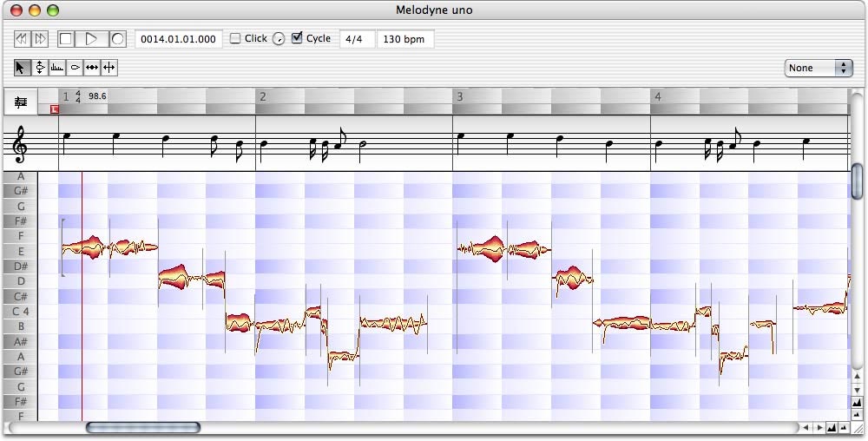
Task: Select the first D note blob in bar 1
Action: tap(180, 277)
